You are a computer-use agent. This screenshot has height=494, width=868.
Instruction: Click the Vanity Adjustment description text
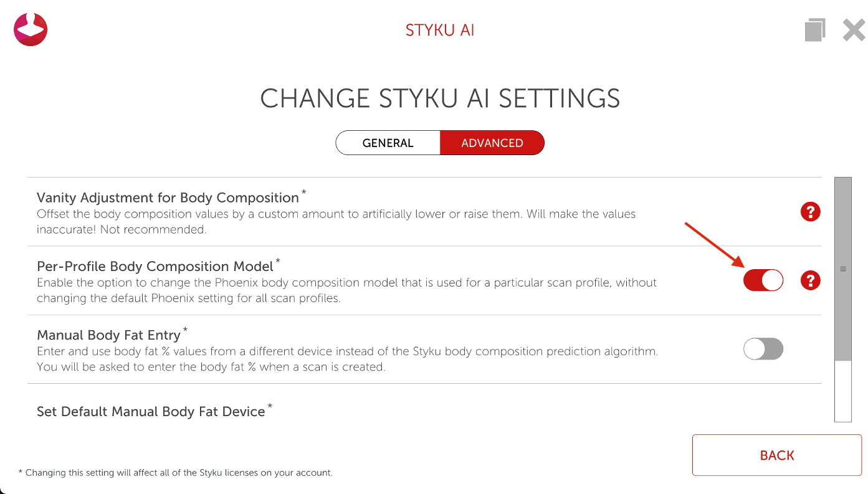point(336,221)
